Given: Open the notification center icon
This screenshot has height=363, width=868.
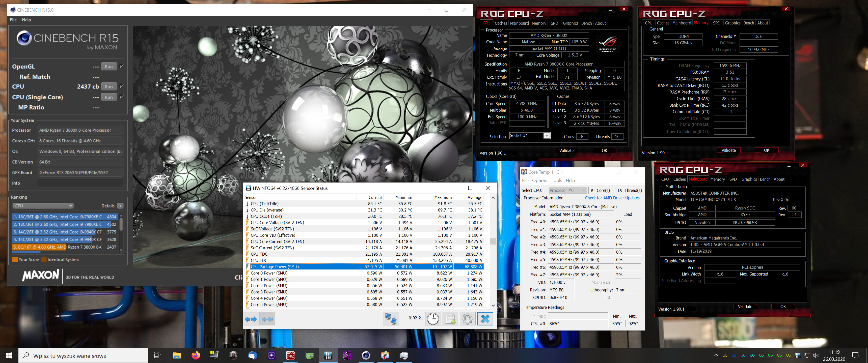Looking at the screenshot, I should click(x=855, y=356).
